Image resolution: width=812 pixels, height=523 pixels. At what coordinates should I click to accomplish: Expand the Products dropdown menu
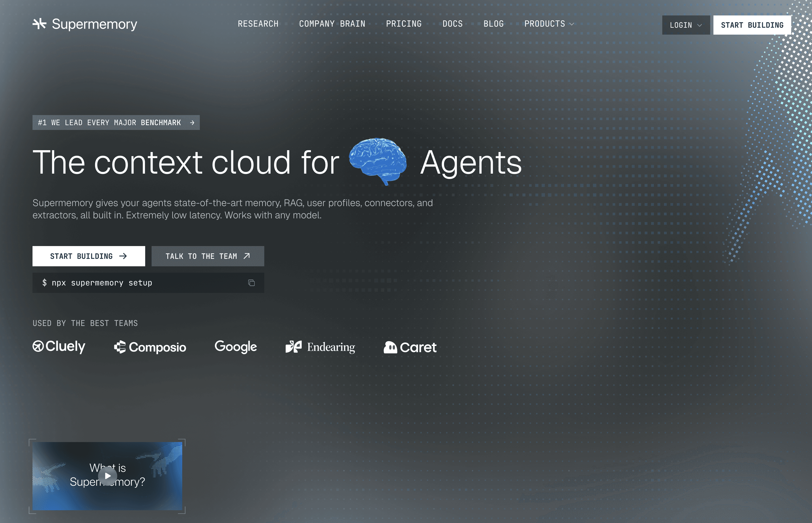pyautogui.click(x=549, y=24)
